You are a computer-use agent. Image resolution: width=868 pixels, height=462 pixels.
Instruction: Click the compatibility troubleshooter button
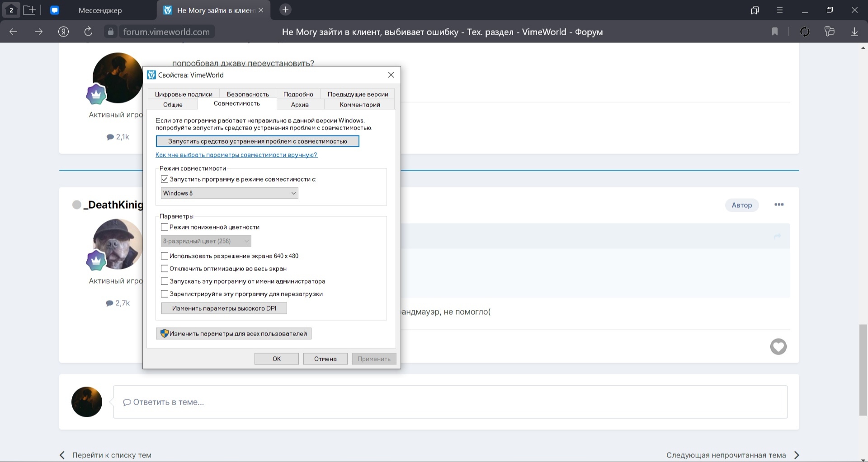pyautogui.click(x=257, y=141)
